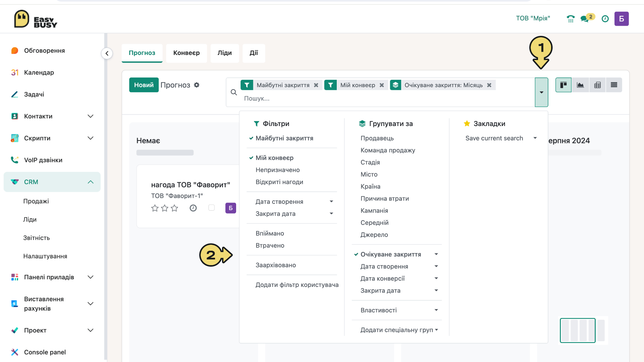This screenshot has height=362, width=644.
Task: Group by Причина втрати
Action: coord(385,198)
